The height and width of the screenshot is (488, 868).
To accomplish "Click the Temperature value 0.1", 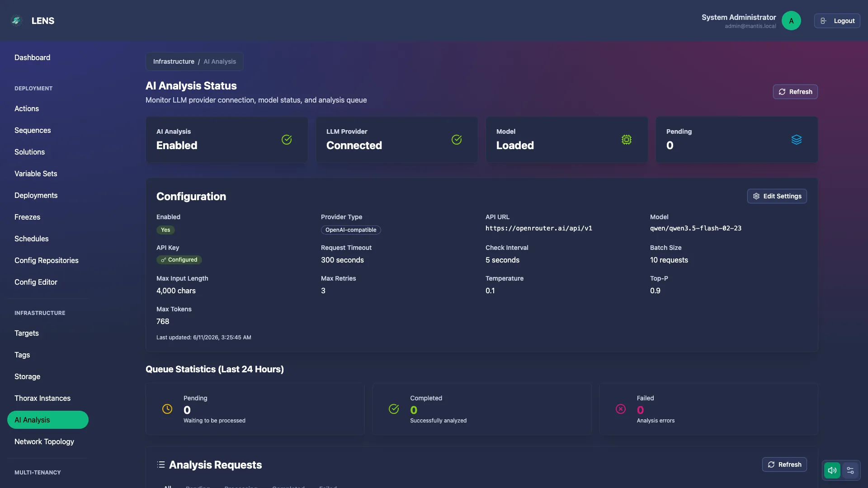I will 490,291.
